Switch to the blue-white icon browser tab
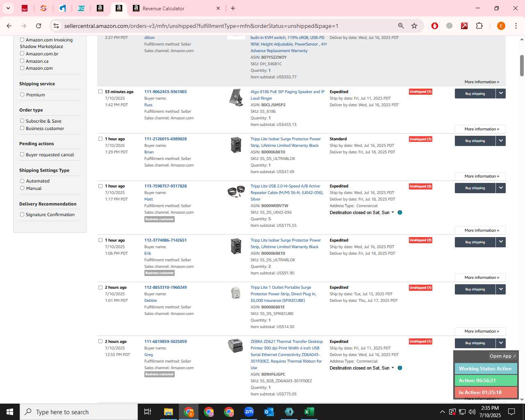 pos(62,8)
